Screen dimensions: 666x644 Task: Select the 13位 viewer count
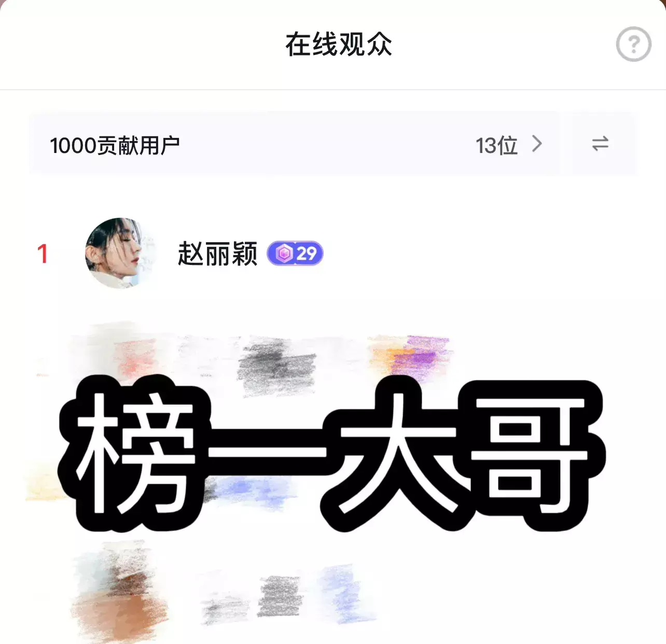[496, 146]
